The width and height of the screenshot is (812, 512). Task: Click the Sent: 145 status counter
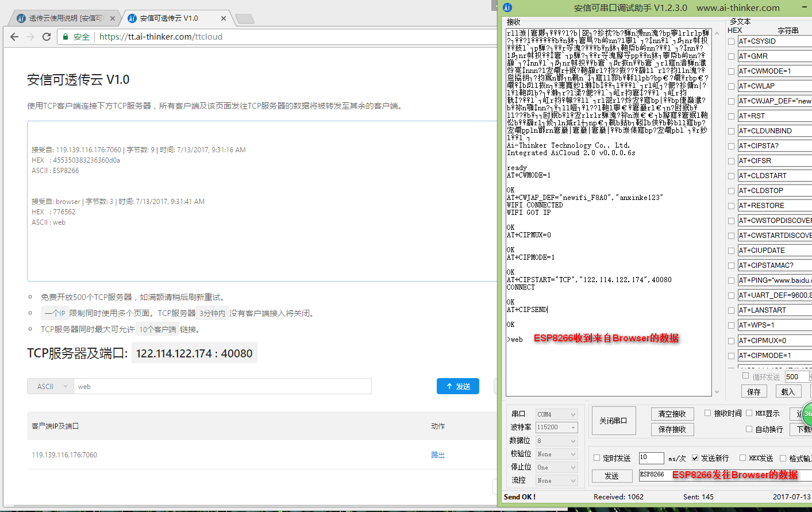698,497
